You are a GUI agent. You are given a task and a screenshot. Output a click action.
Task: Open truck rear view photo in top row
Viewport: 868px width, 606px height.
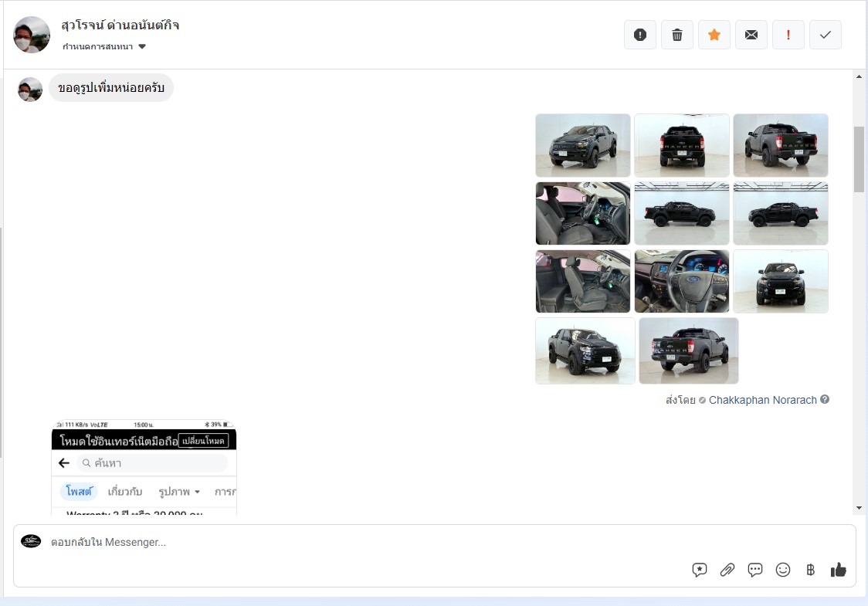[x=682, y=146]
